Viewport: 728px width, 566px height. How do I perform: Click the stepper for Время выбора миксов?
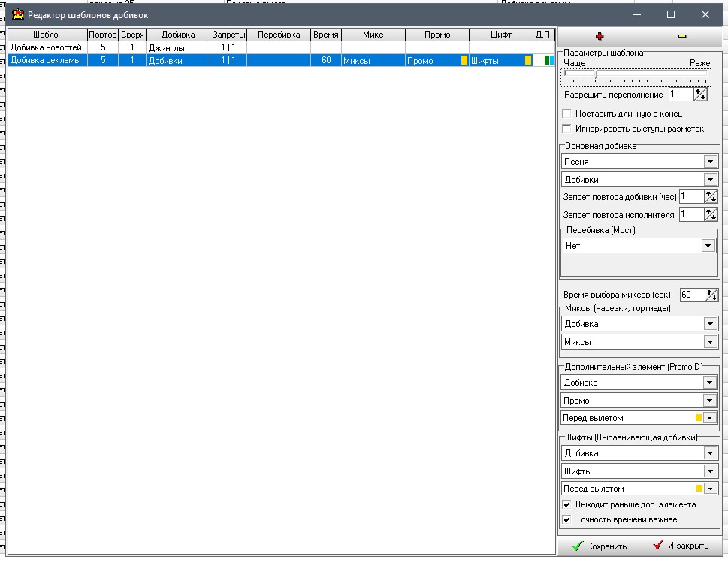pos(711,295)
